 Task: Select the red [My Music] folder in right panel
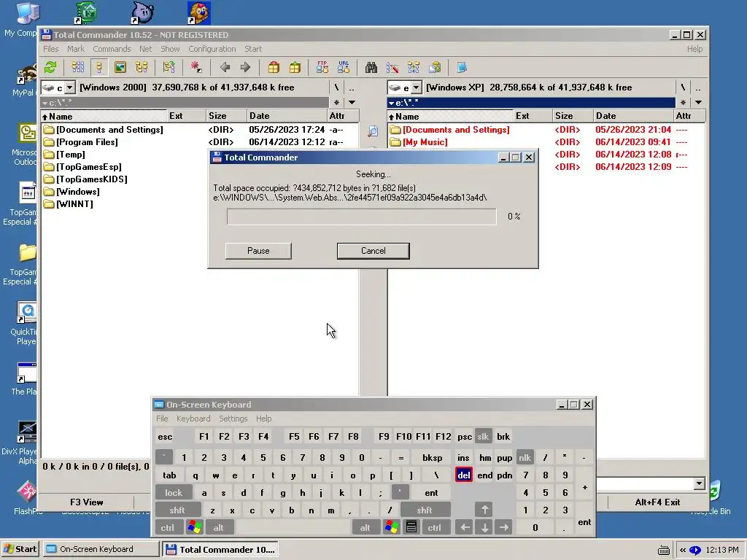pos(425,142)
